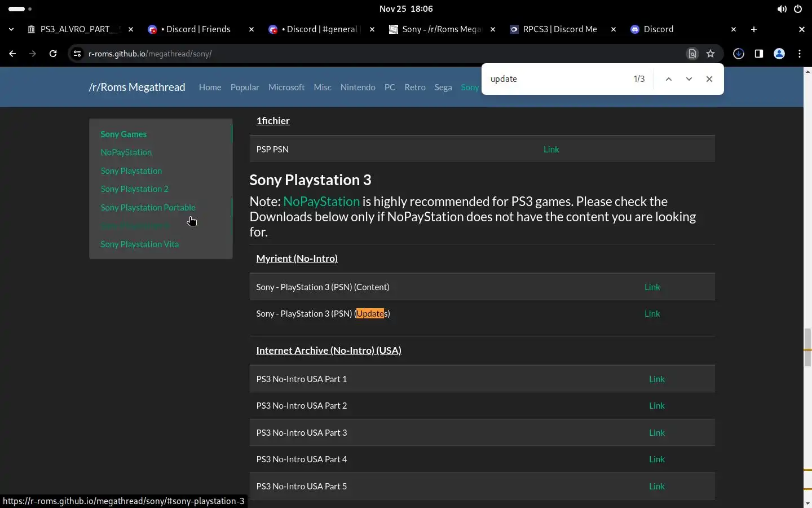Open the Retro nav item

[415, 87]
